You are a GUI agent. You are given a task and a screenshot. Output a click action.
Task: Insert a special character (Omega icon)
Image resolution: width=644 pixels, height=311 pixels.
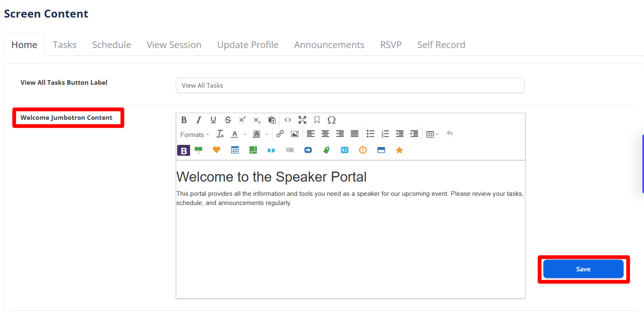(332, 120)
